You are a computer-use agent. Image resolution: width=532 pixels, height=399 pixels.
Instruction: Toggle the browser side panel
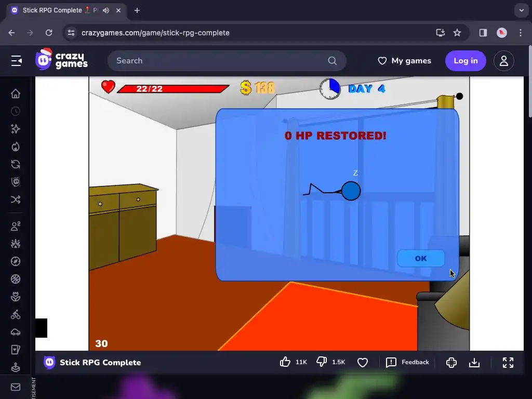click(x=483, y=33)
